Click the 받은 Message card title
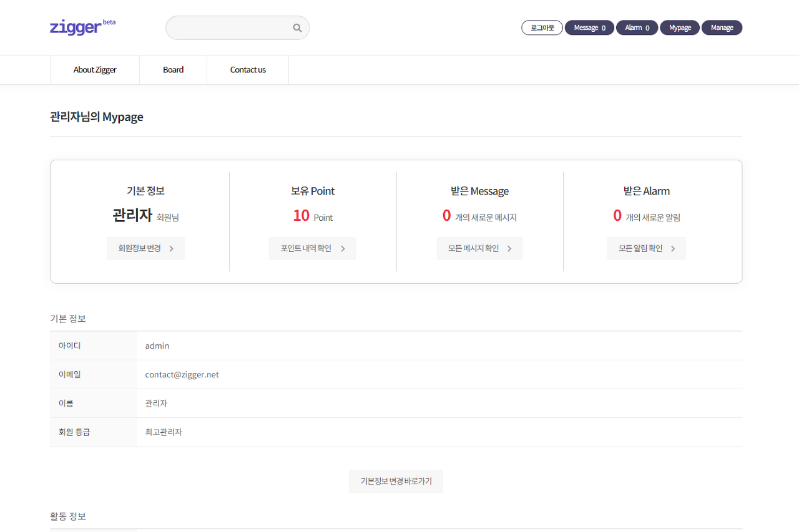Screen dimensions: 799x532 479,191
